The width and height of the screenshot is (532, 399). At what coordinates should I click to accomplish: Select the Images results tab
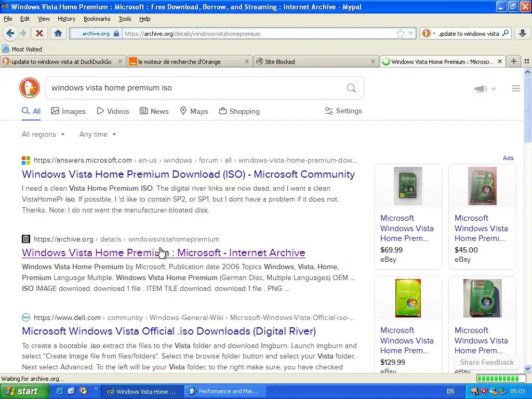pyautogui.click(x=68, y=111)
